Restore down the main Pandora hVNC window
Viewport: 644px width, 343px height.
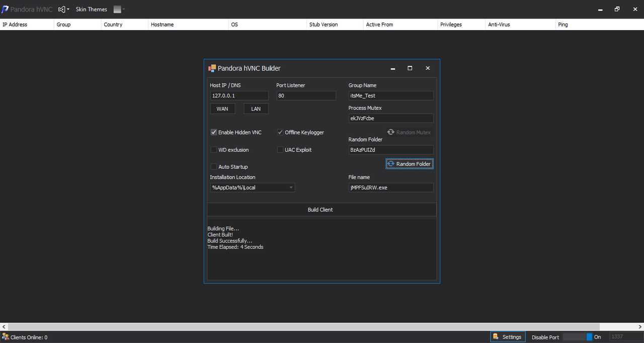tap(617, 9)
